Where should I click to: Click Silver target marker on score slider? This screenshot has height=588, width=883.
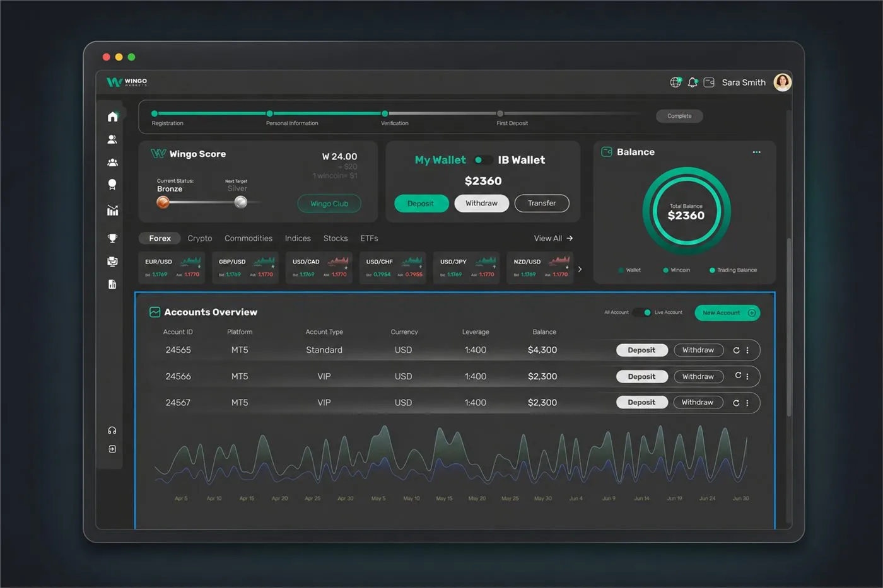[240, 202]
